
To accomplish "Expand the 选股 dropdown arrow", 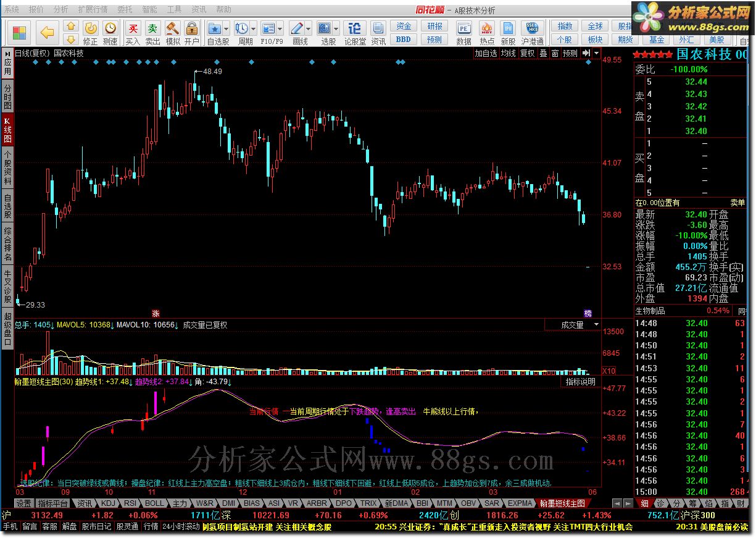I will [336, 29].
